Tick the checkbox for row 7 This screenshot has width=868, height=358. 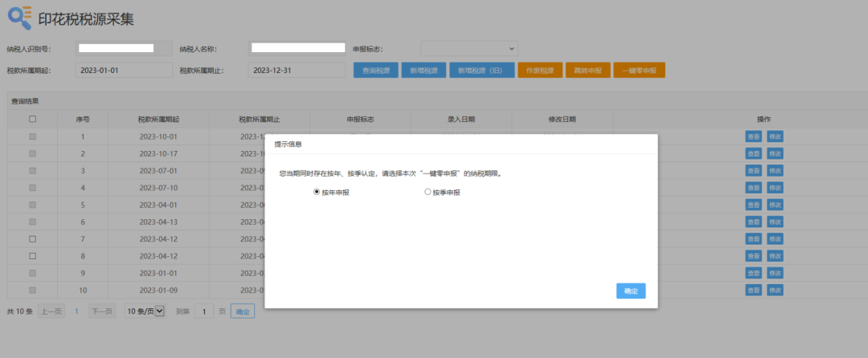pyautogui.click(x=33, y=239)
